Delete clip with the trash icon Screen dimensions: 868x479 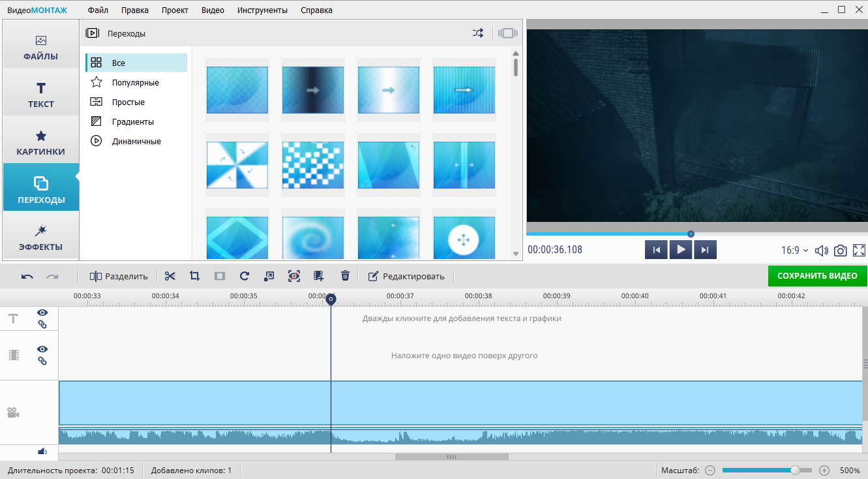tap(345, 276)
